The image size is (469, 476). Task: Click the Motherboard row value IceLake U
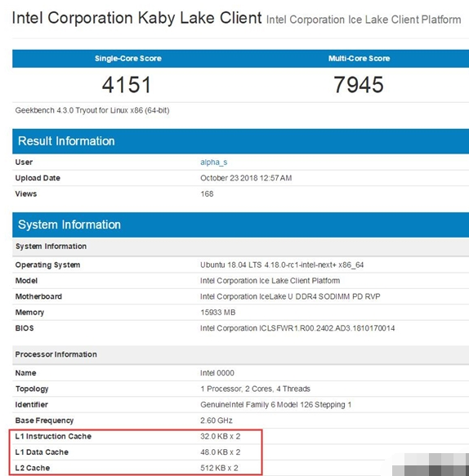pos(290,296)
